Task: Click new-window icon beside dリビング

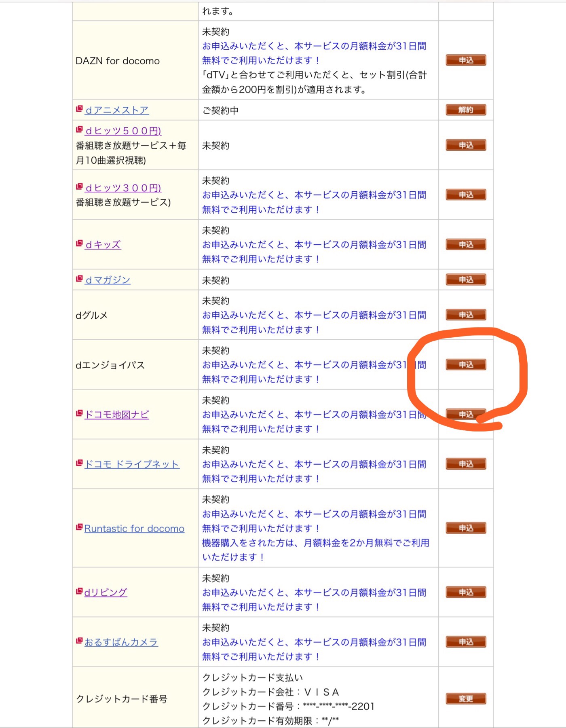Action: [80, 592]
